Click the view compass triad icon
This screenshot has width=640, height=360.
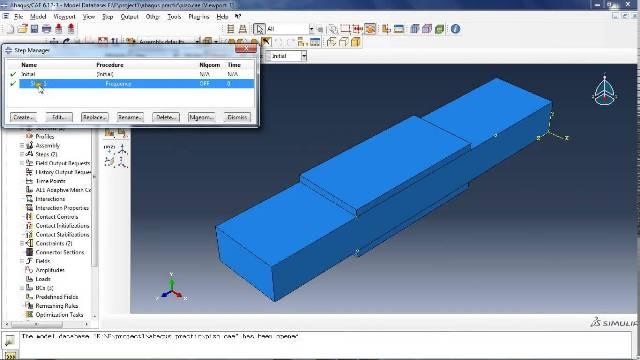click(604, 90)
